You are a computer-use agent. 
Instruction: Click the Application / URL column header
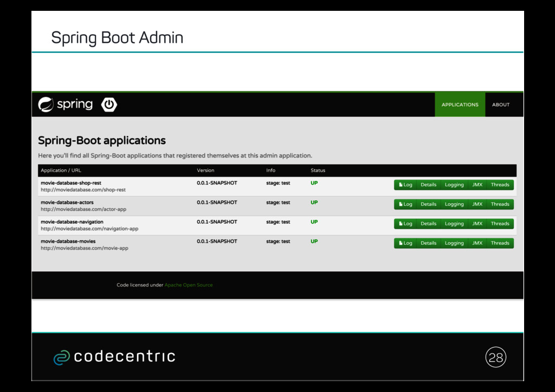pos(61,171)
